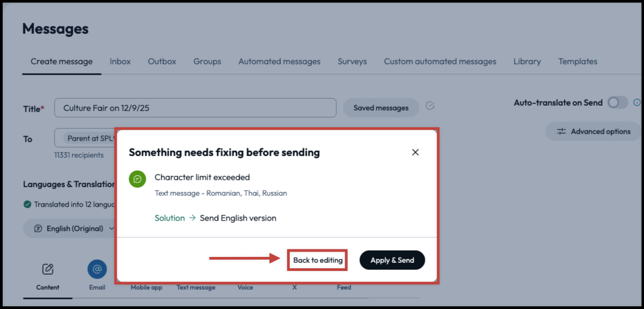Toggle Auto-translate on Send switch

point(617,102)
